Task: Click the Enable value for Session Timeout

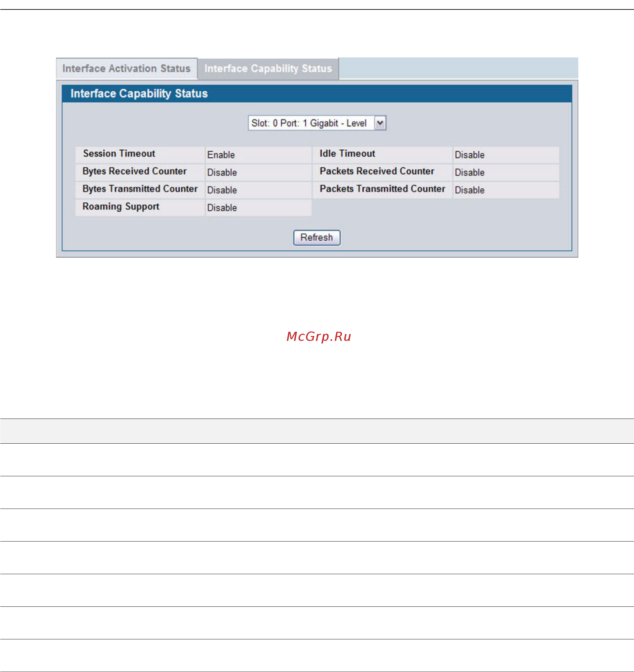Action: (x=221, y=155)
